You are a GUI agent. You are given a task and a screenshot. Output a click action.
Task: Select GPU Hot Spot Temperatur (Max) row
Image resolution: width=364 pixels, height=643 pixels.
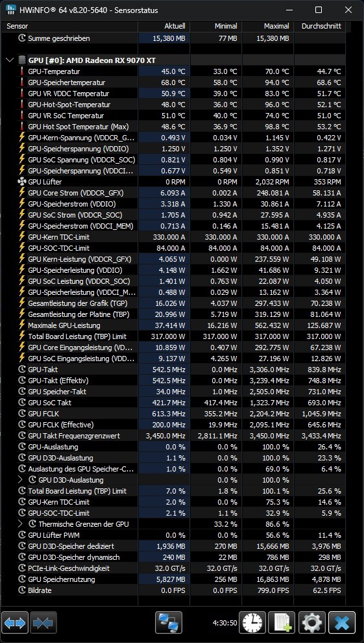(x=173, y=127)
